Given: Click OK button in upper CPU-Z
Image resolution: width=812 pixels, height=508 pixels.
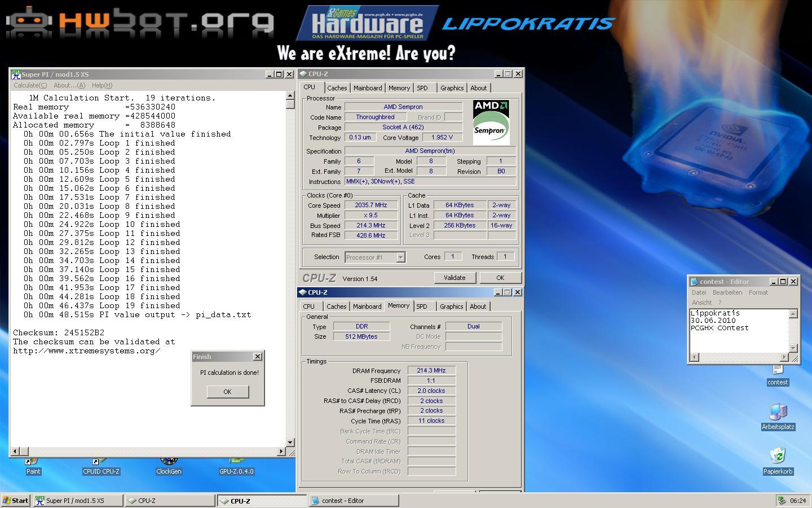Looking at the screenshot, I should point(500,278).
